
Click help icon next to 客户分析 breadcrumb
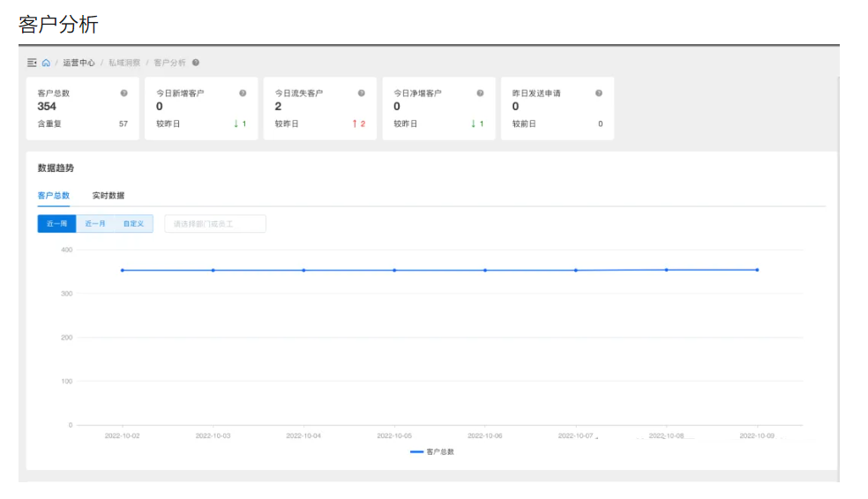[x=196, y=63]
